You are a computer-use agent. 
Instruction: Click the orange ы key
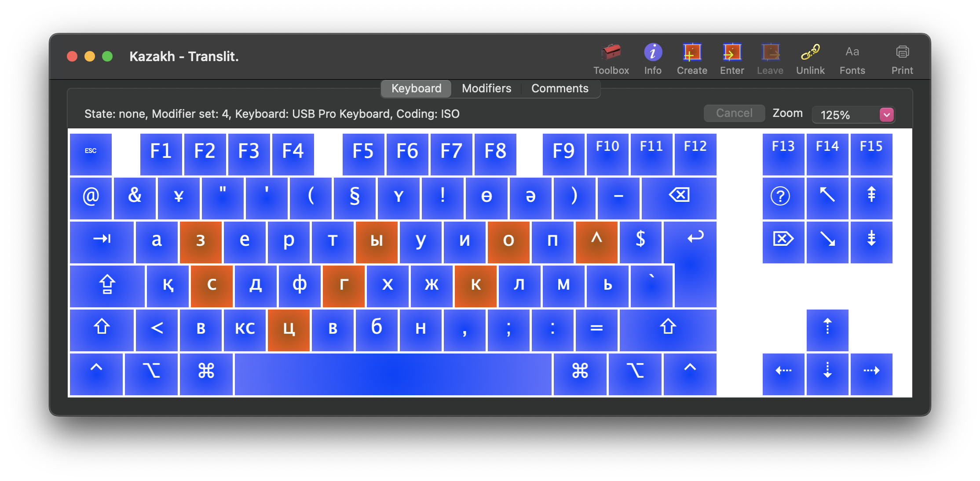coord(377,242)
